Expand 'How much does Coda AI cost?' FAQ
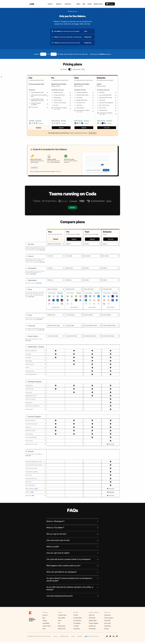The image size is (145, 644). coord(72,540)
